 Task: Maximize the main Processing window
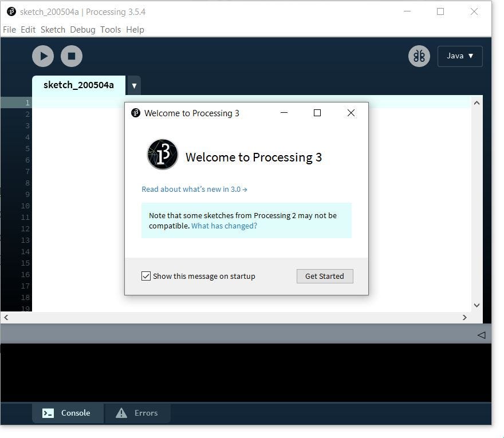(440, 11)
